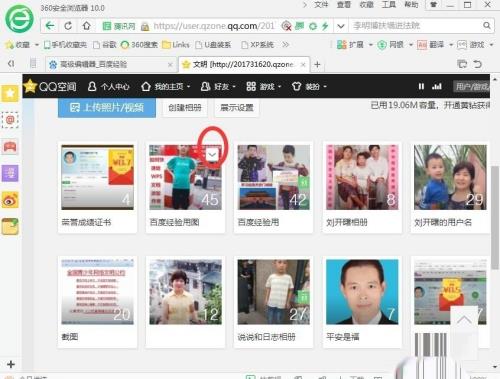Open Qzone 游戏 nav dropdown
This screenshot has height=379, width=500.
pos(264,87)
